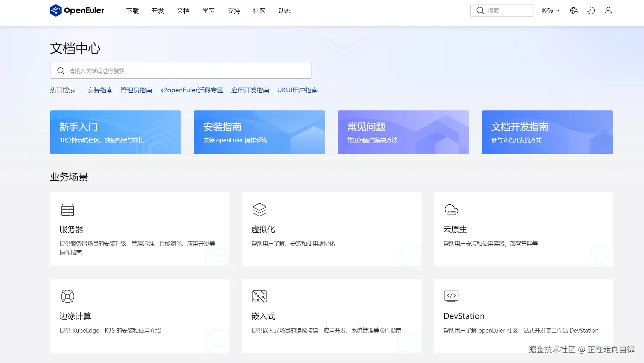Click the 边缘计算 network node icon

pos(67,296)
